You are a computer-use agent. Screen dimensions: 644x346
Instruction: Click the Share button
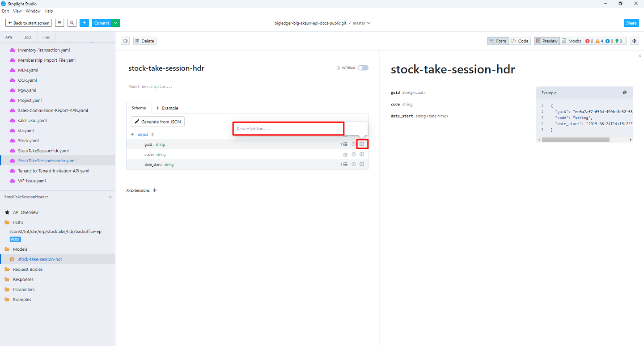click(631, 23)
